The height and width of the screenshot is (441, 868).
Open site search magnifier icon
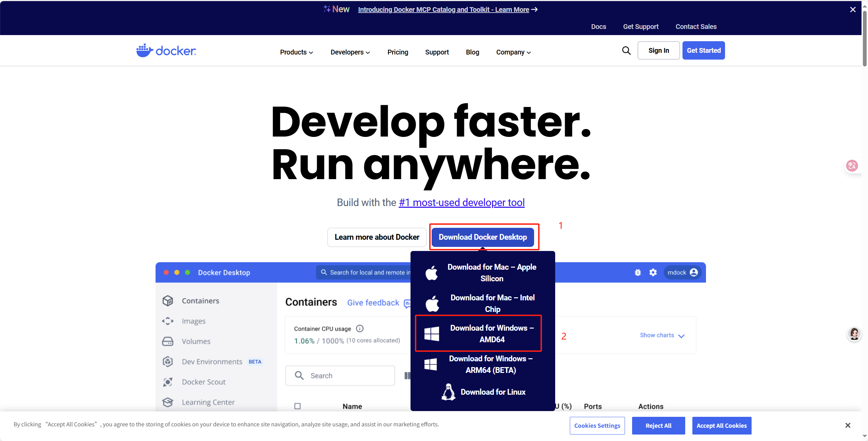tap(626, 51)
